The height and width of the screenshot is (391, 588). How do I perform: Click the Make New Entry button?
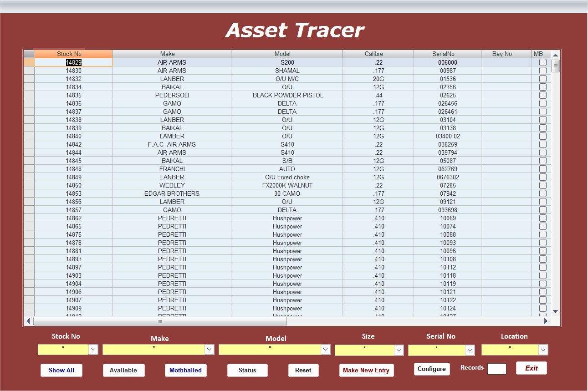pos(366,370)
